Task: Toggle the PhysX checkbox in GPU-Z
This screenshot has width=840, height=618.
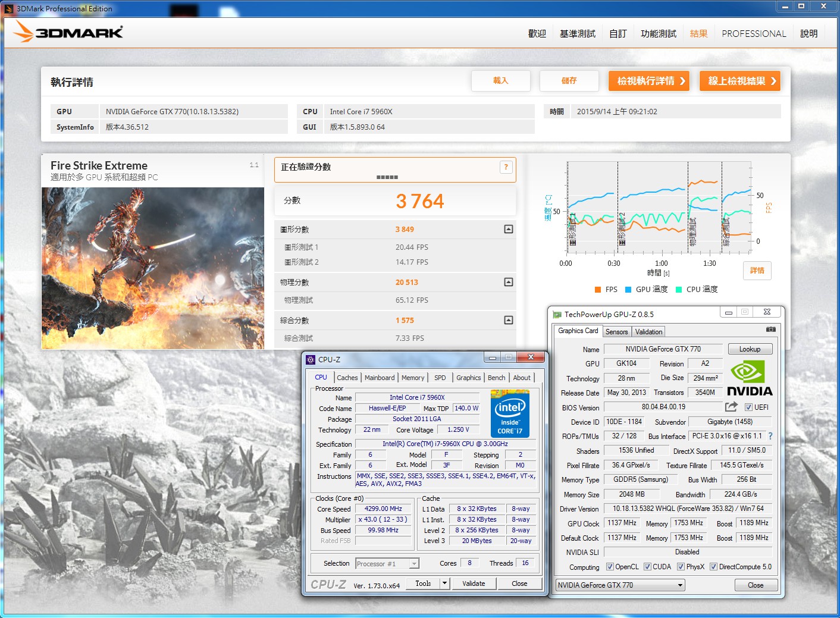Action: tap(681, 567)
